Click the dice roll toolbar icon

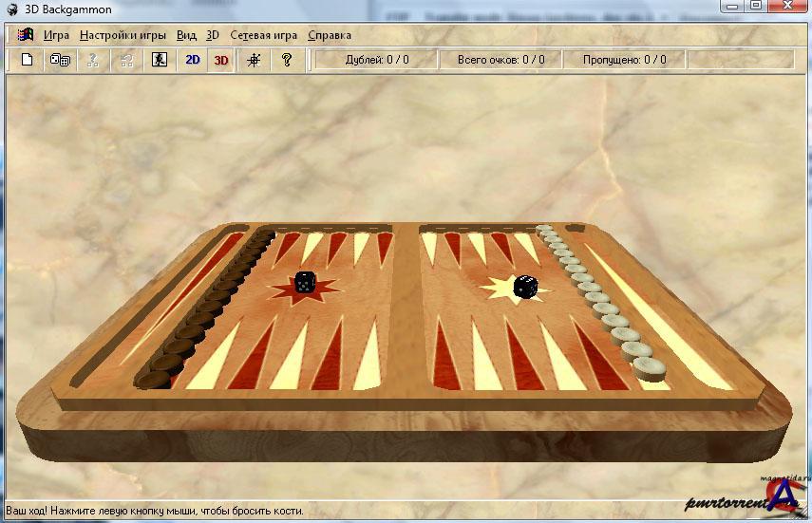[60, 60]
